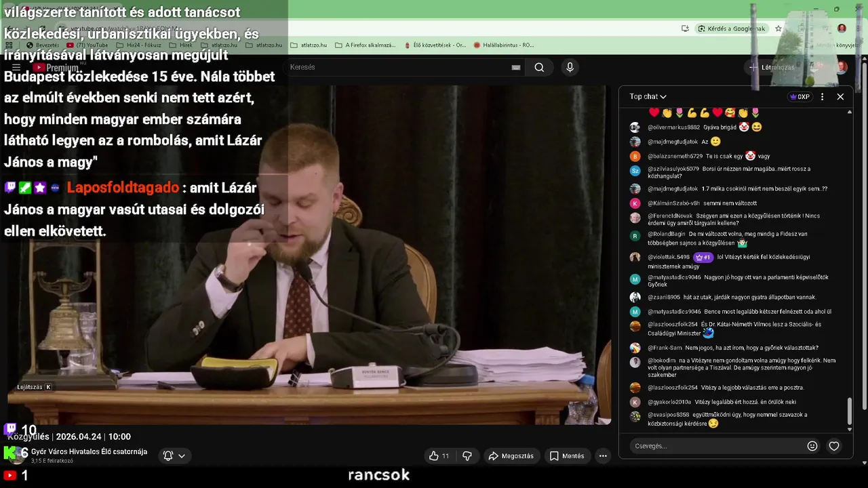Screen dimensions: 868x488
Task: Dislike the video with thumbs-down icon
Action: tap(467, 456)
